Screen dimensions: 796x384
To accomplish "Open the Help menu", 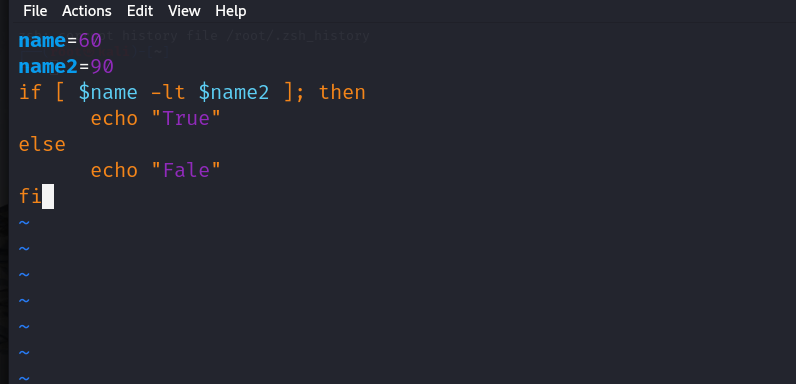I will click(x=230, y=11).
